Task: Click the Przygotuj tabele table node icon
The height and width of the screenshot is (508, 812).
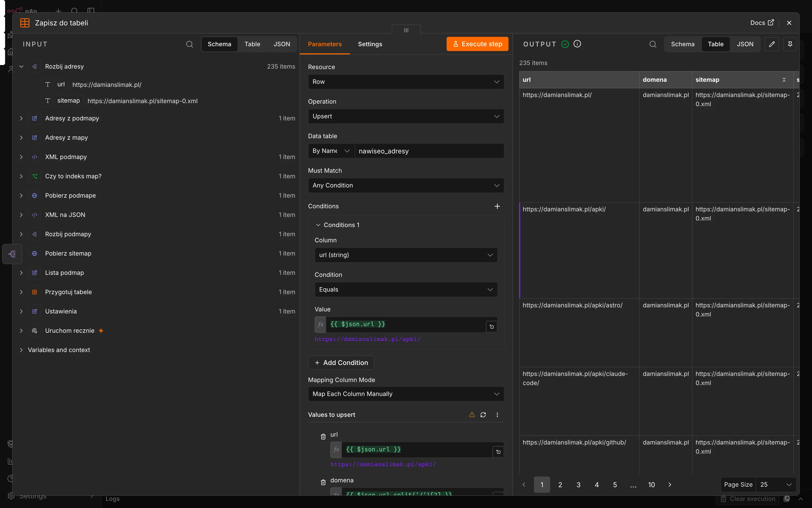Action: (35, 292)
